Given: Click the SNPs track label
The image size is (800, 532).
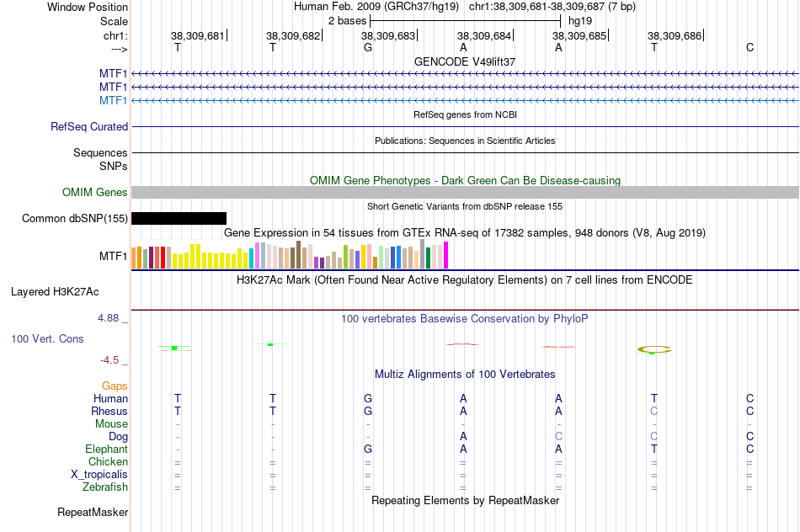Looking at the screenshot, I should click(x=114, y=166).
